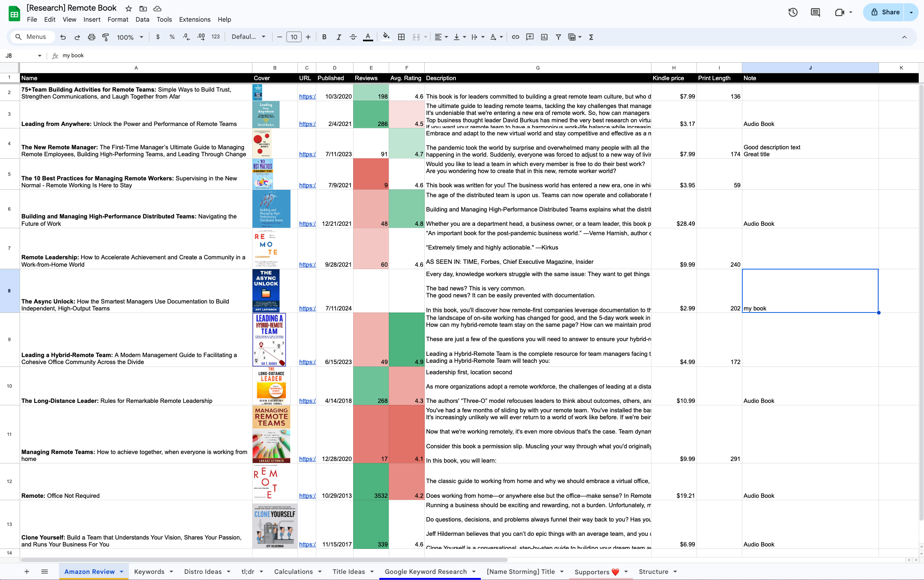This screenshot has width=924, height=580.
Task: Open Amazon Review tab dropdown arrow
Action: (122, 571)
